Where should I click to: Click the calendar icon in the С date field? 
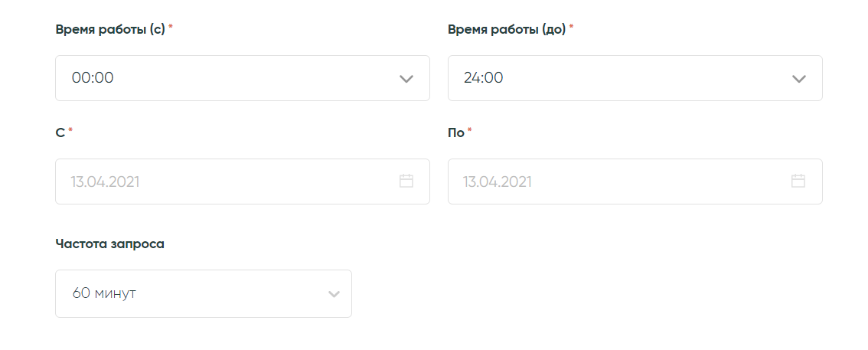[x=406, y=182]
